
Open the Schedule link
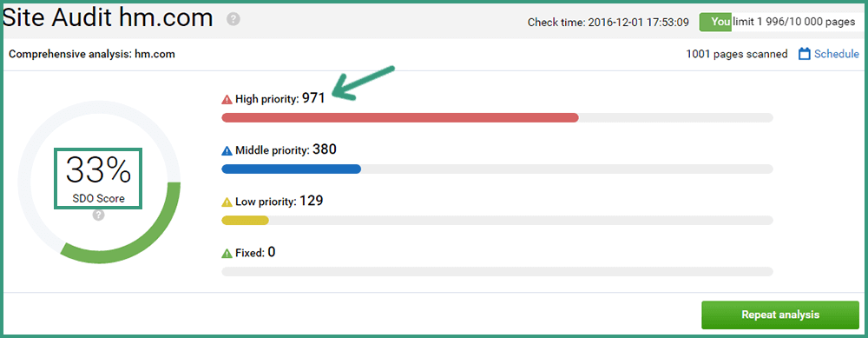coord(837,54)
